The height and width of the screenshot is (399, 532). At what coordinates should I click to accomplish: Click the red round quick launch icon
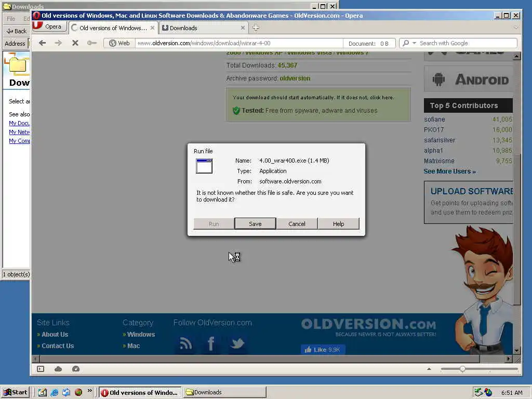[78, 393]
